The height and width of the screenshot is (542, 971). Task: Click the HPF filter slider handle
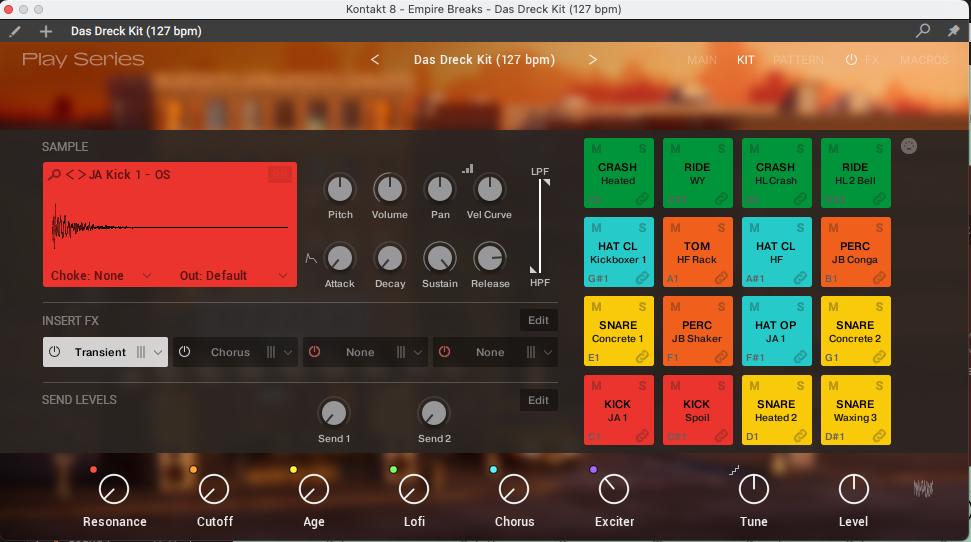[x=533, y=269]
